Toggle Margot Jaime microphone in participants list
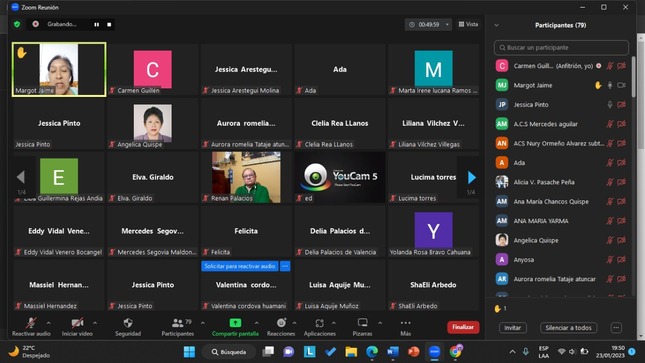 click(610, 85)
